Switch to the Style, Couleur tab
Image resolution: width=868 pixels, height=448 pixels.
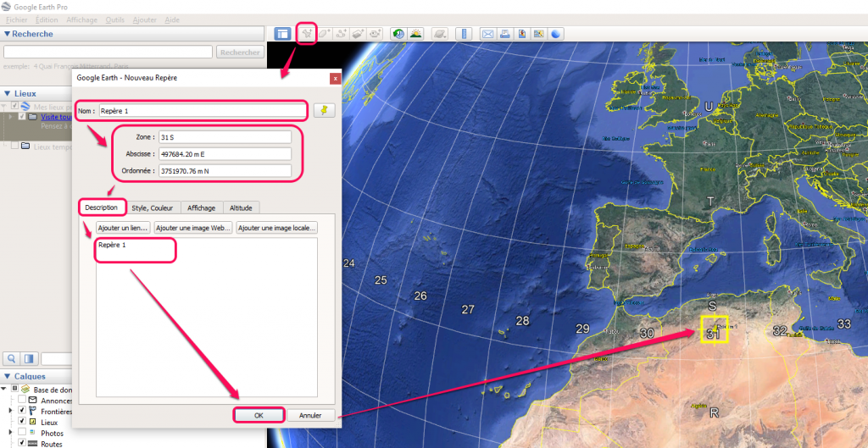[153, 208]
